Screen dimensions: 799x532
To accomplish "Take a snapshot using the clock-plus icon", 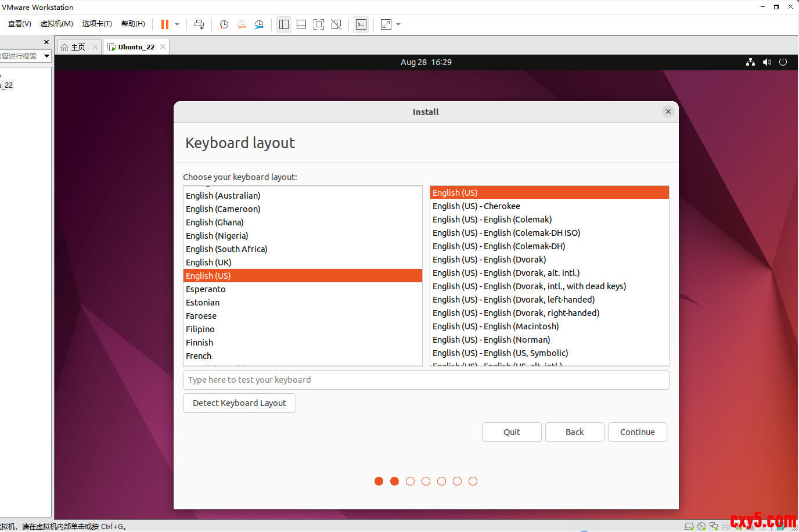I will pyautogui.click(x=224, y=24).
